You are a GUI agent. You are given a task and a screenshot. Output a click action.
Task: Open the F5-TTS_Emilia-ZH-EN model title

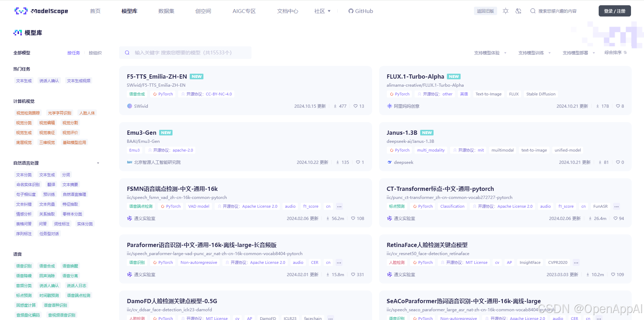(x=157, y=76)
